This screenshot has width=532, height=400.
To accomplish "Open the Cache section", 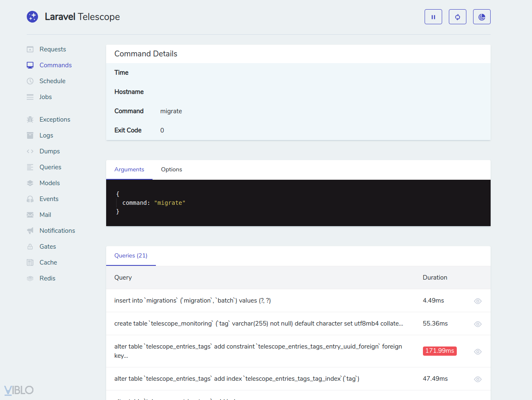I will point(48,262).
